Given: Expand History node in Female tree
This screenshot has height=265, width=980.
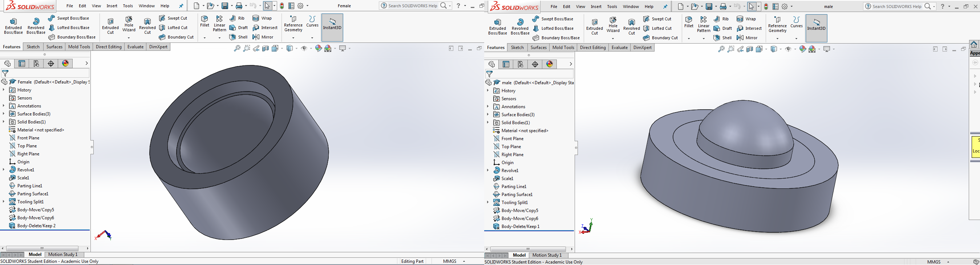Looking at the screenshot, I should tap(3, 90).
